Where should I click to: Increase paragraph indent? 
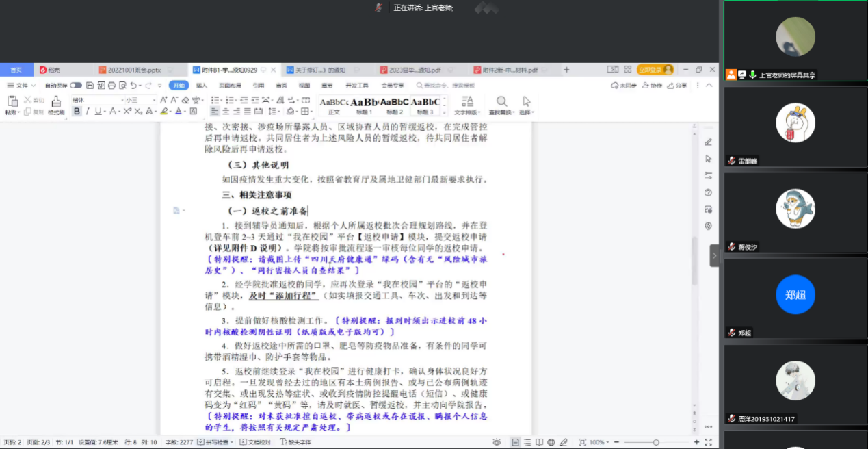click(255, 100)
